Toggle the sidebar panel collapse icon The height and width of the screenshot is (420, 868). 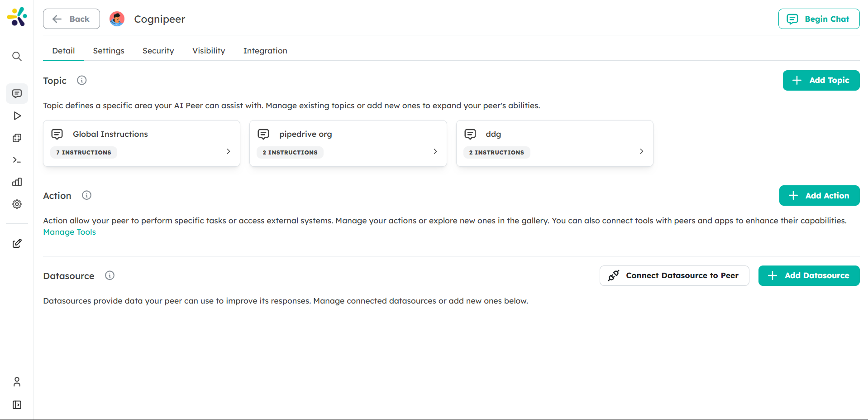17,405
